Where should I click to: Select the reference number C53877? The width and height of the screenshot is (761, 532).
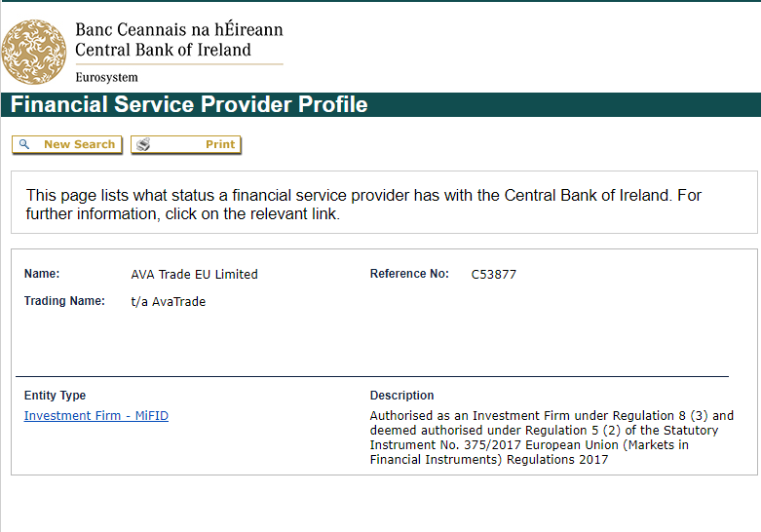pos(493,275)
